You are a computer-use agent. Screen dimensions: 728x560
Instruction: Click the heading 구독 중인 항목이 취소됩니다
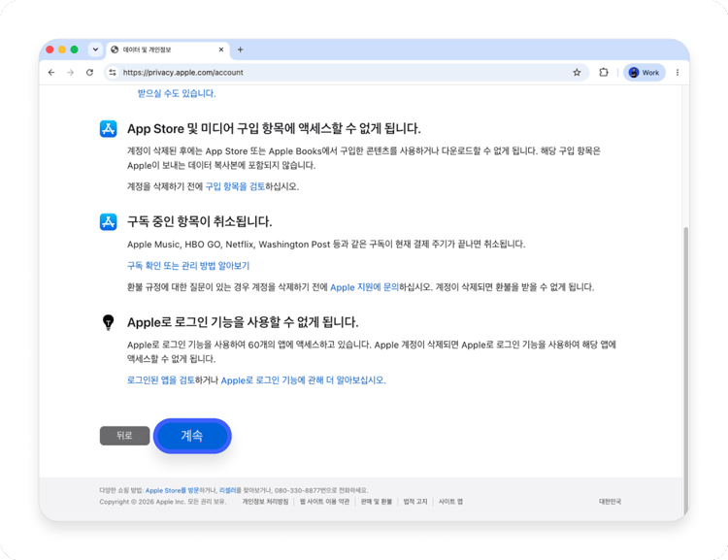[200, 221]
